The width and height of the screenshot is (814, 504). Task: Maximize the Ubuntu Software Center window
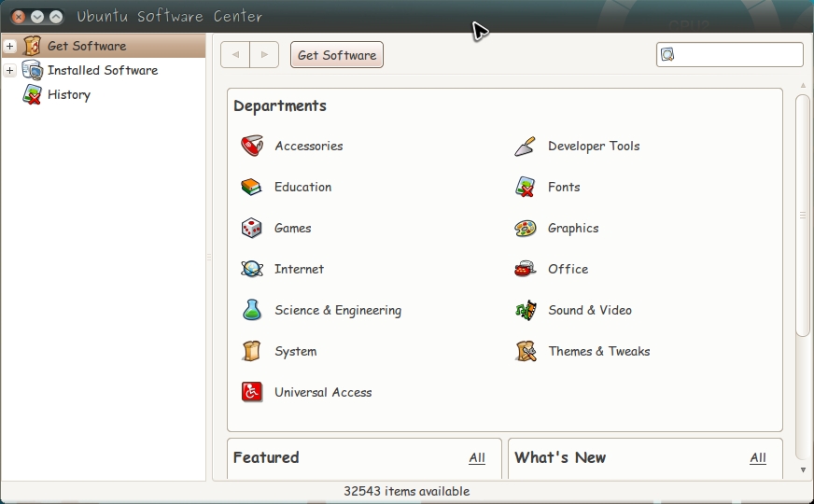[x=56, y=17]
